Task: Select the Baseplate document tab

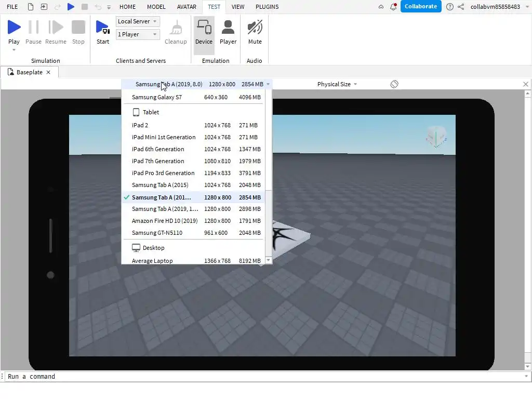Action: point(29,72)
